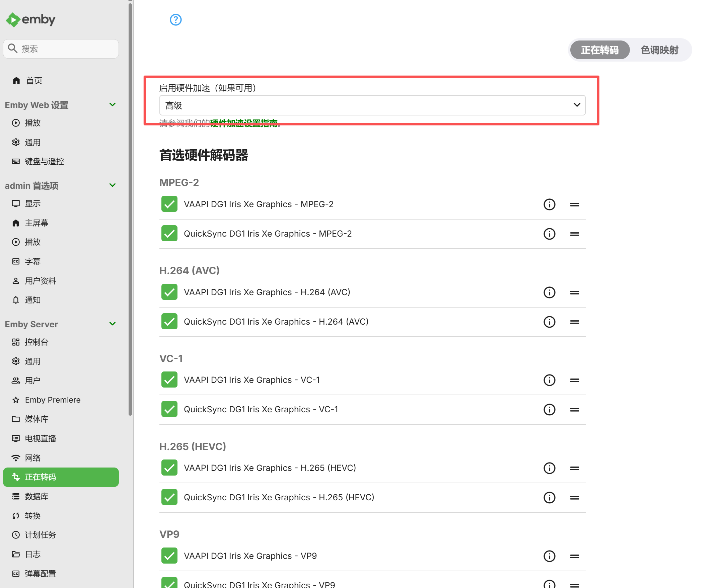726x588 pixels.
Task: Grab reorder handle of VAAPI VC-1 row
Action: click(x=574, y=380)
